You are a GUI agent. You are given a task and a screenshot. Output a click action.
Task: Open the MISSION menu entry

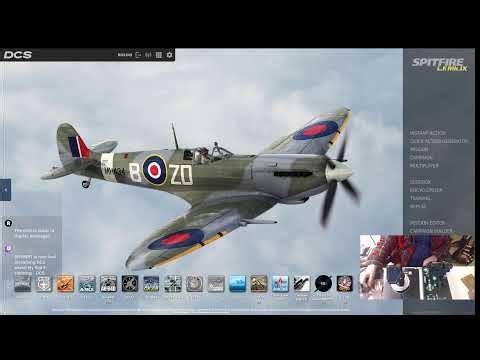(419, 149)
